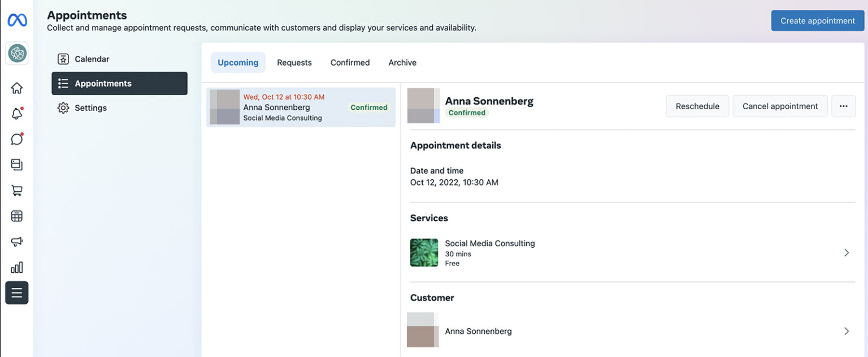Open the more options ellipsis menu
868x357 pixels.
tap(843, 106)
